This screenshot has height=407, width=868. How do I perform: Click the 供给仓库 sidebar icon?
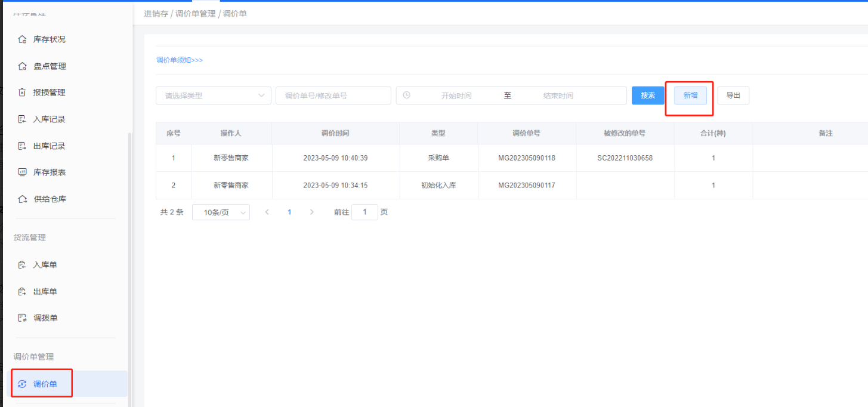[x=22, y=199]
